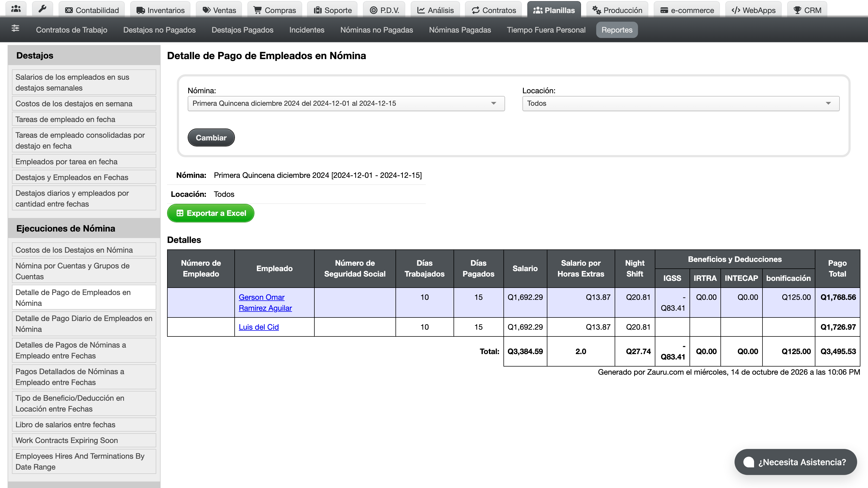868x488 pixels.
Task: Open the Contabilidad module tab
Action: click(x=92, y=10)
